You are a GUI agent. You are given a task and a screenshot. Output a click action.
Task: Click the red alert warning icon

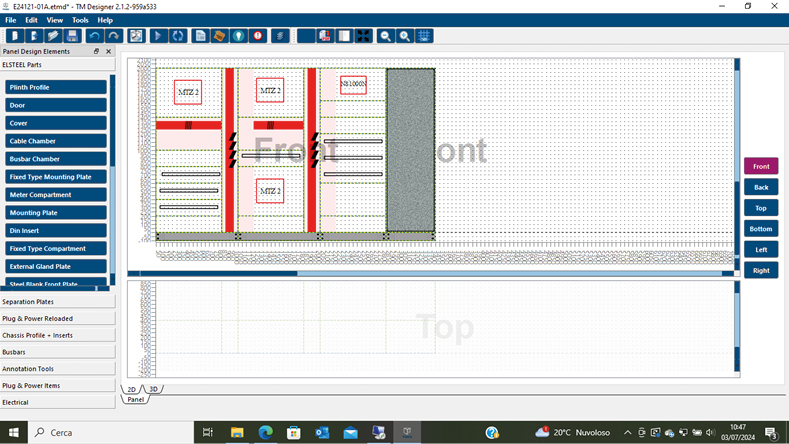point(258,36)
